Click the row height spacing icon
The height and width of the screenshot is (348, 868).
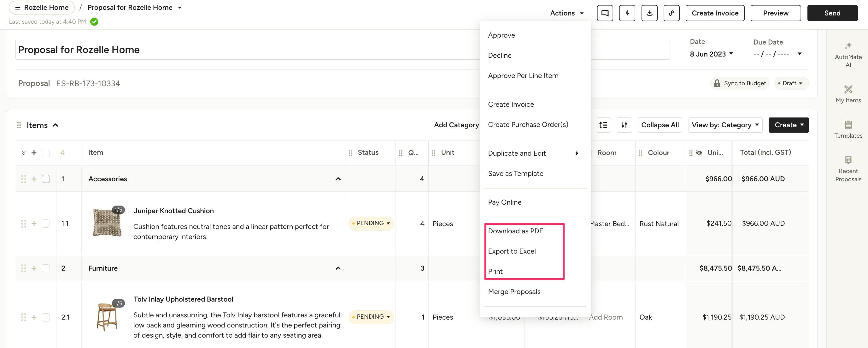pos(603,125)
